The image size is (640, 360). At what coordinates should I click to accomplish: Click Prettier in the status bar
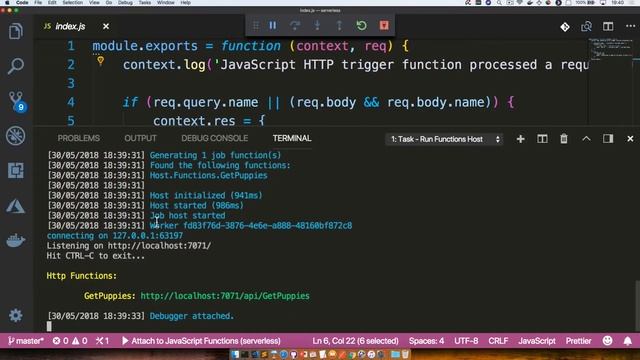578,341
